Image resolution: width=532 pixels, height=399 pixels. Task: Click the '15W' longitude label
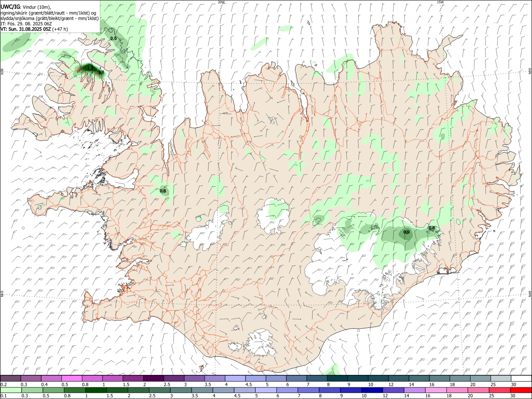click(x=440, y=2)
